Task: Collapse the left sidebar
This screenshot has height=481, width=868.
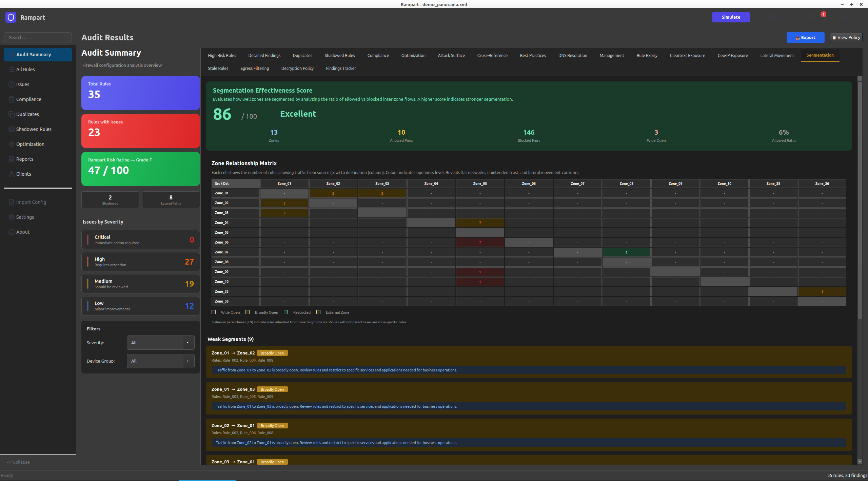Action: point(18,462)
